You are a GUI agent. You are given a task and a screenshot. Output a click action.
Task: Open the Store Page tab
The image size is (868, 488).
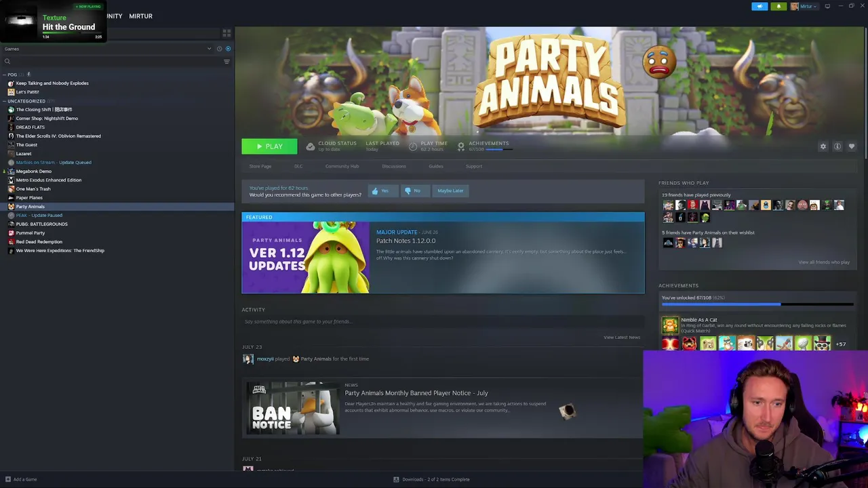(x=260, y=166)
